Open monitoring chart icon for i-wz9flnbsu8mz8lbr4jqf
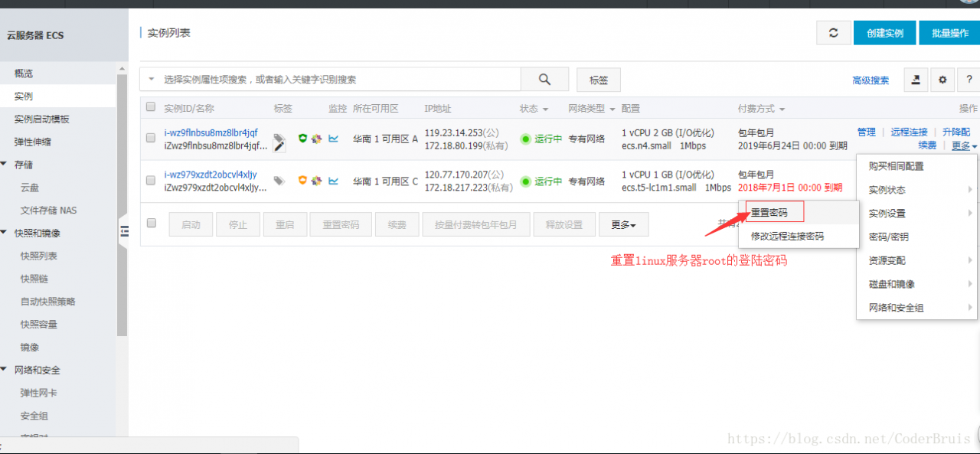The height and width of the screenshot is (454, 980). pyautogui.click(x=334, y=139)
